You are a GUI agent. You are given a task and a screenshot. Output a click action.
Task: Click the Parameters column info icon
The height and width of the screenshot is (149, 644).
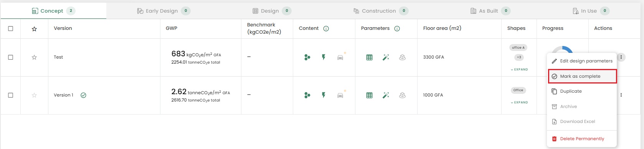(x=397, y=28)
